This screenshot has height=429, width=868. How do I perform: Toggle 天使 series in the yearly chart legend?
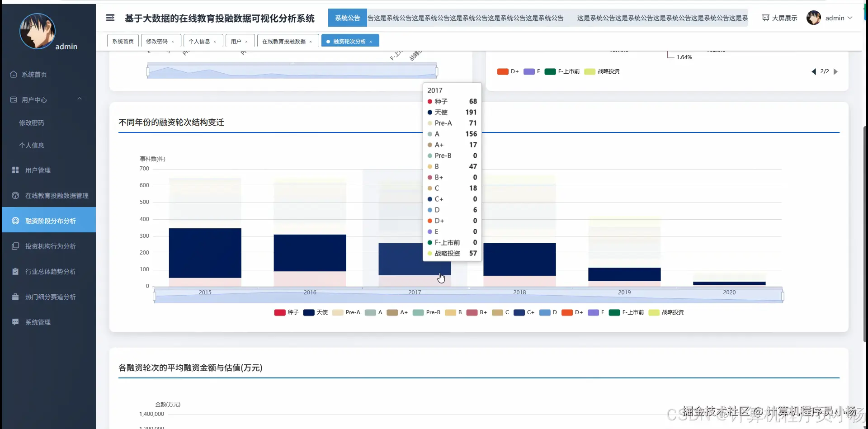pyautogui.click(x=316, y=312)
